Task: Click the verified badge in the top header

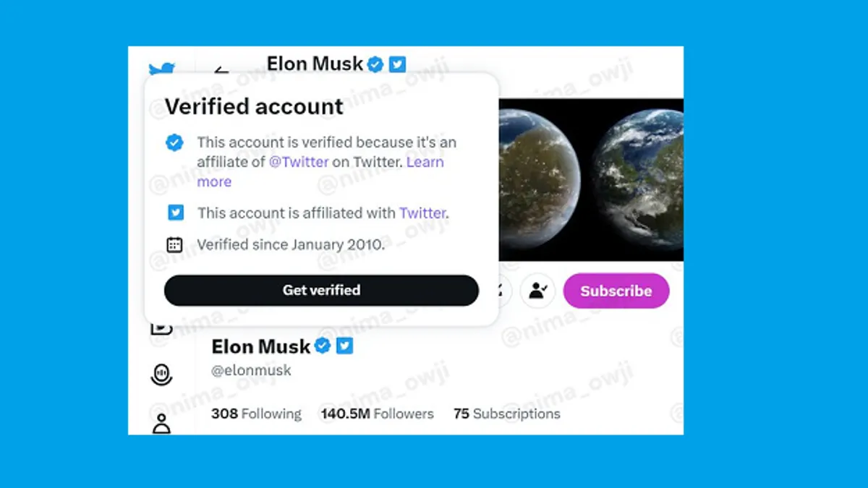Action: tap(375, 64)
